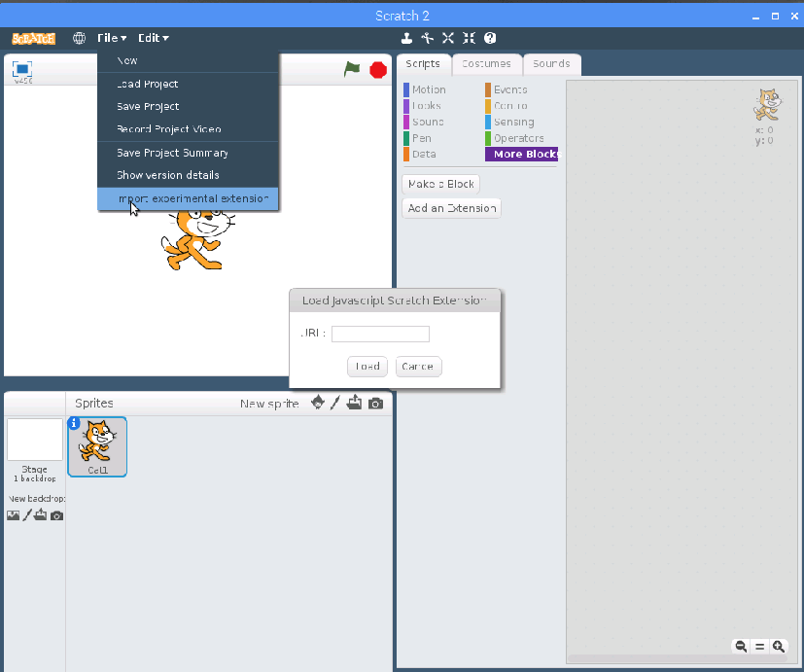Screen dimensions: 804x672
Task: Maximize the Scratch 2 window
Action: [x=775, y=17]
